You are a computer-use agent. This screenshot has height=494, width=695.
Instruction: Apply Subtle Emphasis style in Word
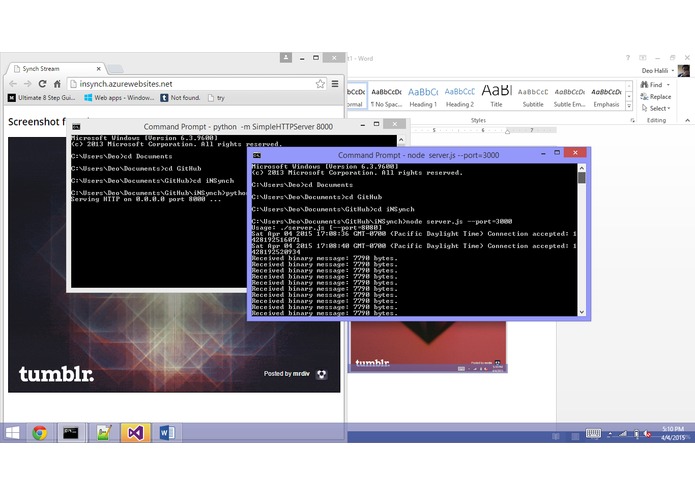570,97
